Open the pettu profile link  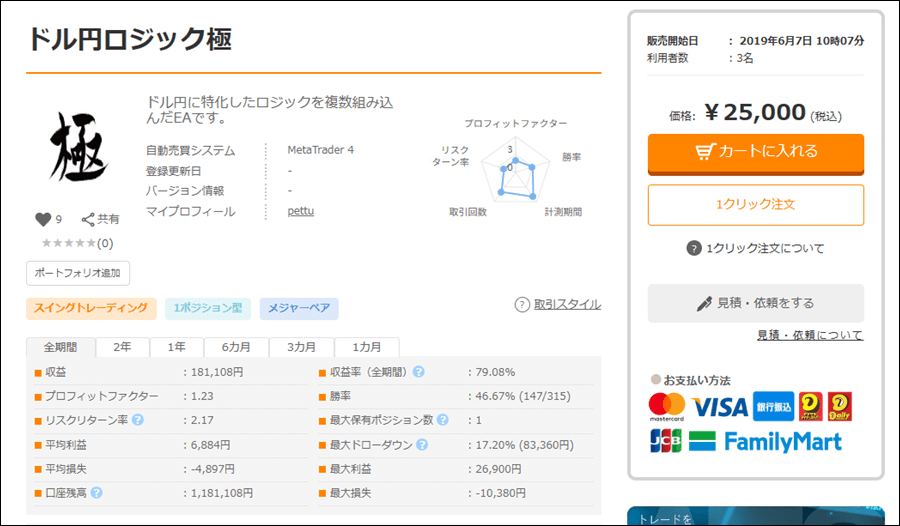click(301, 211)
